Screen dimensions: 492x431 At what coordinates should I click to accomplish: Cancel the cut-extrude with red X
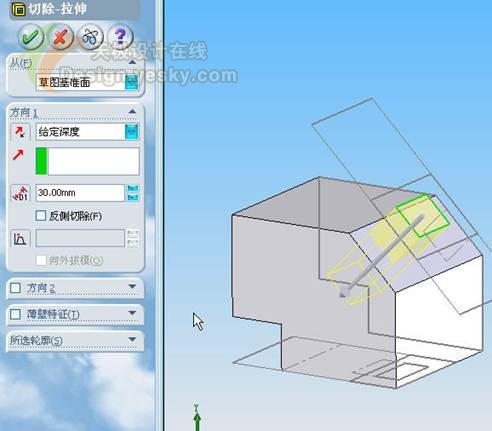[x=60, y=37]
